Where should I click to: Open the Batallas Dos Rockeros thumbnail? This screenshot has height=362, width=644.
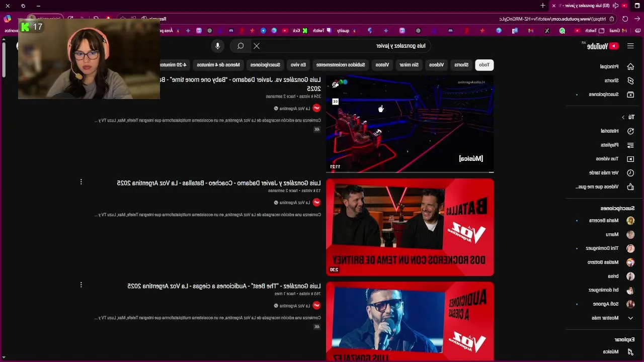tap(410, 227)
